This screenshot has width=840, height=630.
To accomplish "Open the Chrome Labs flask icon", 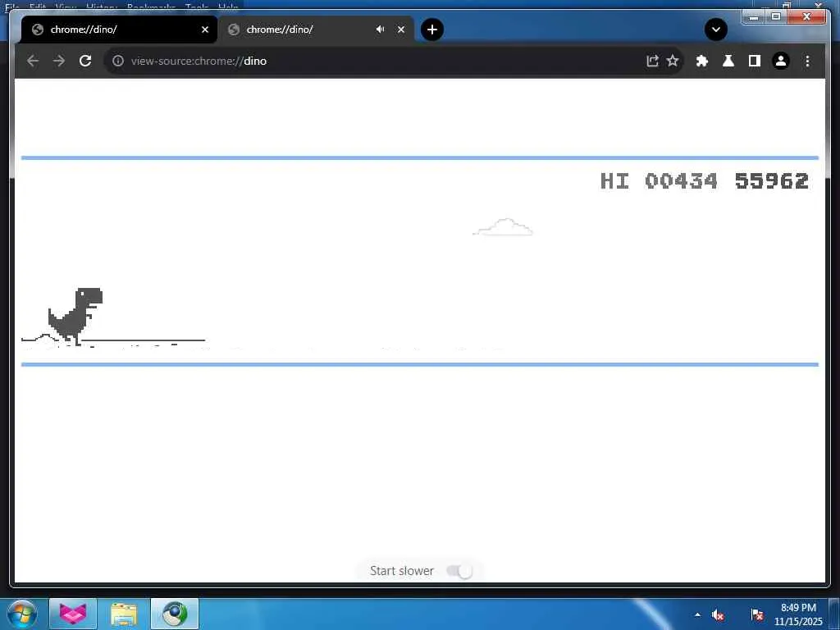I will click(x=728, y=61).
